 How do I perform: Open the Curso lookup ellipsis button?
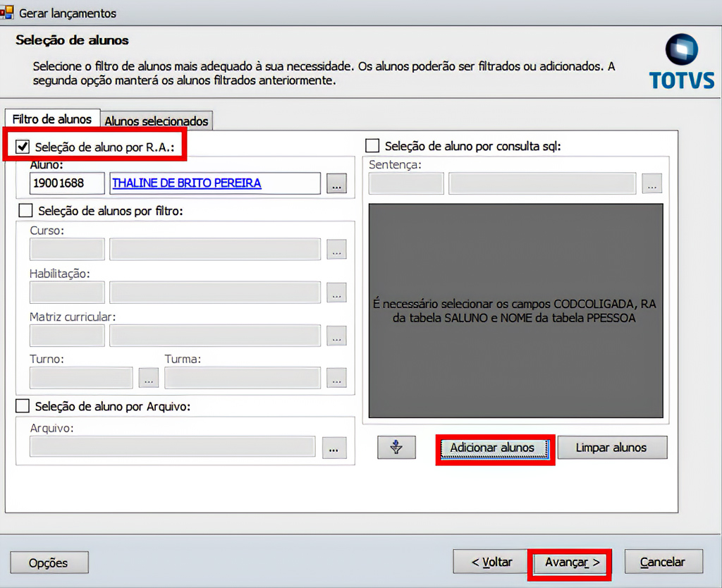[x=336, y=250]
